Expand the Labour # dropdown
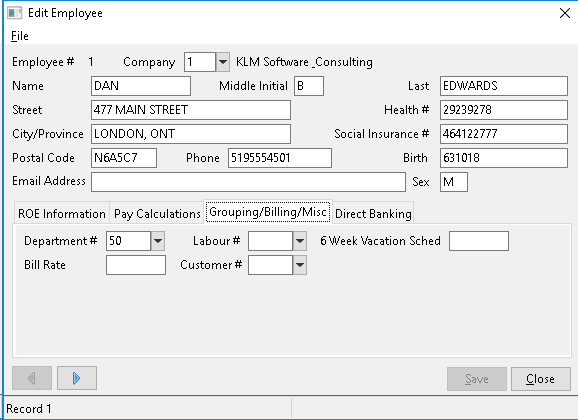This screenshot has width=578, height=420. [300, 241]
